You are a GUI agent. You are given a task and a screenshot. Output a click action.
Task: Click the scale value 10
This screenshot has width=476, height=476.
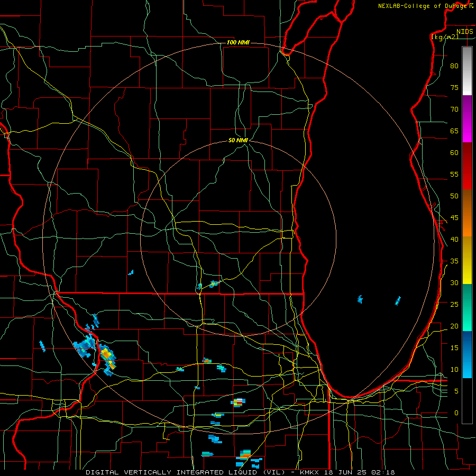click(x=454, y=370)
